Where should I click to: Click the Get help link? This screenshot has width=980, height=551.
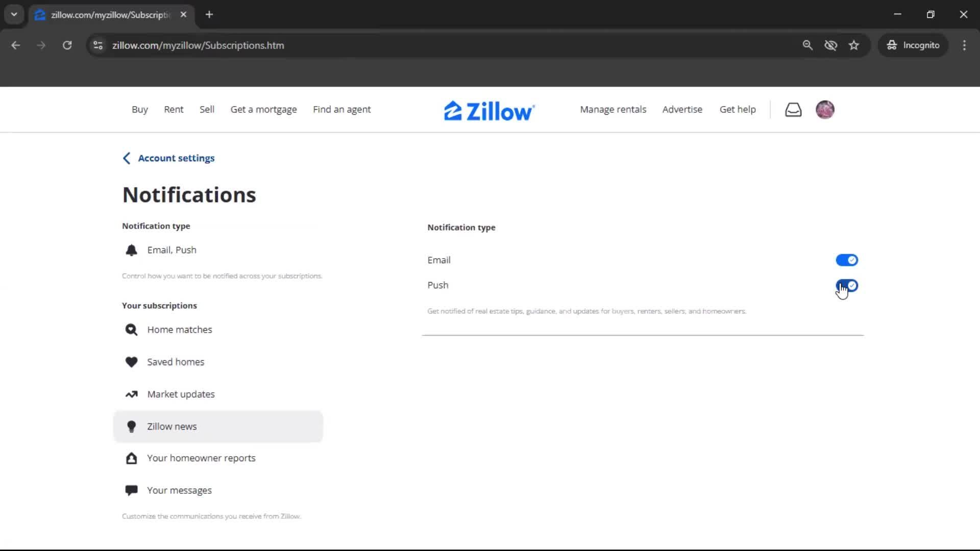[x=737, y=109]
